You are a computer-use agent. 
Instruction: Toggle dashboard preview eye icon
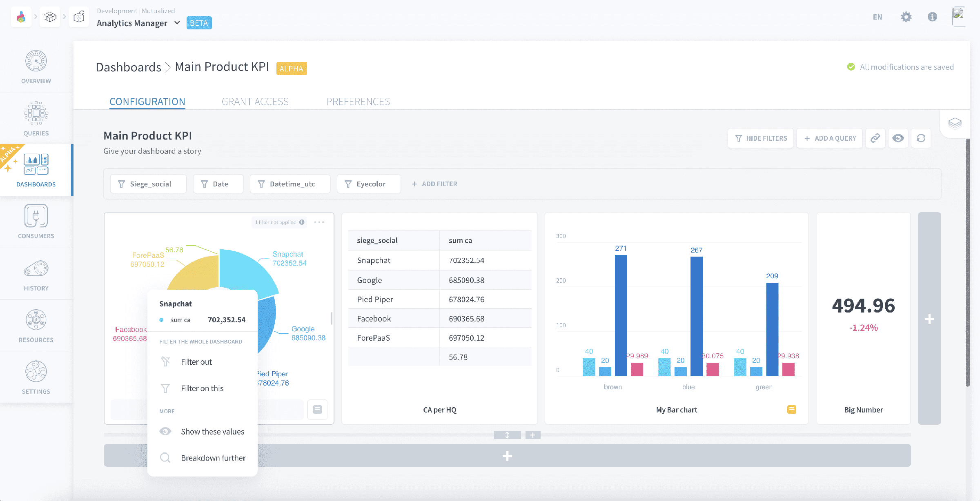(x=898, y=138)
